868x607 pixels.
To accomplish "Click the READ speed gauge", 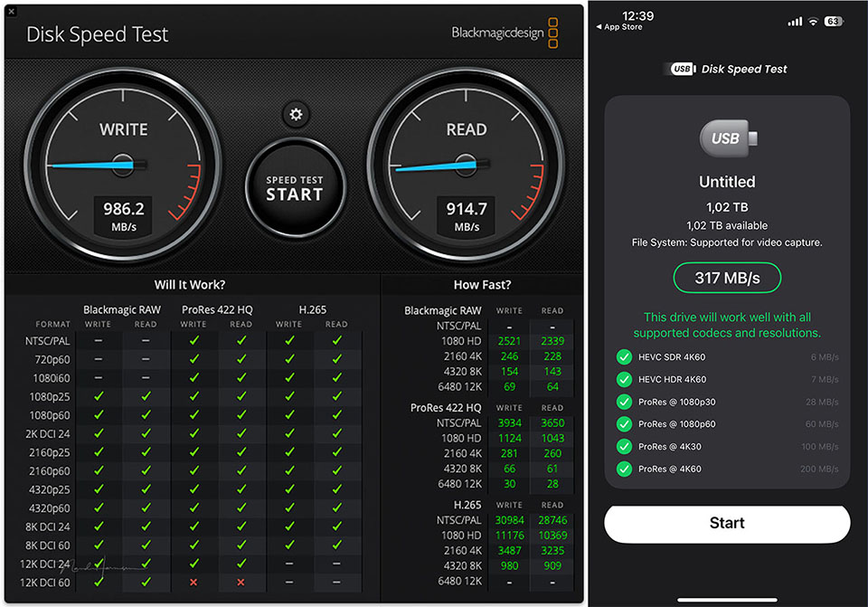I will [467, 165].
